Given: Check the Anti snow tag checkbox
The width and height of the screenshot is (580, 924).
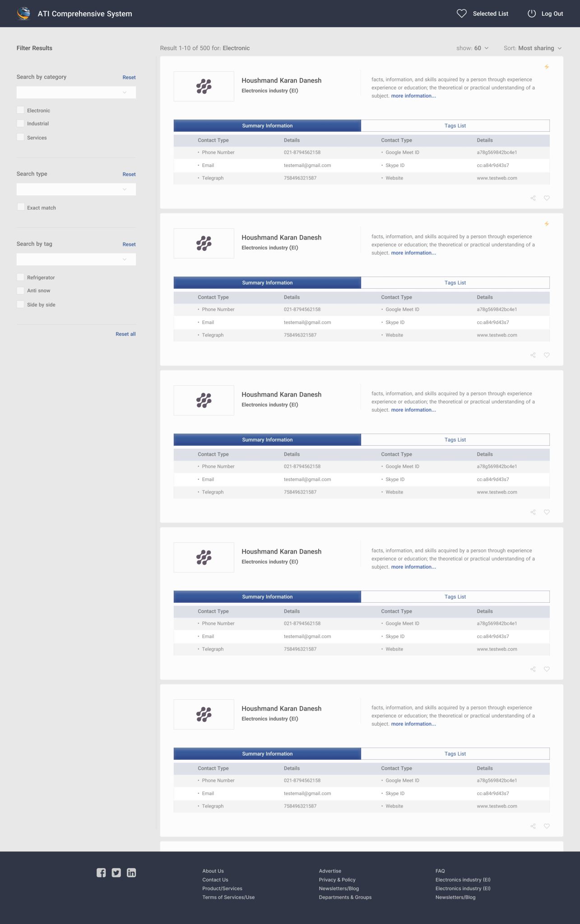Looking at the screenshot, I should pyautogui.click(x=20, y=290).
